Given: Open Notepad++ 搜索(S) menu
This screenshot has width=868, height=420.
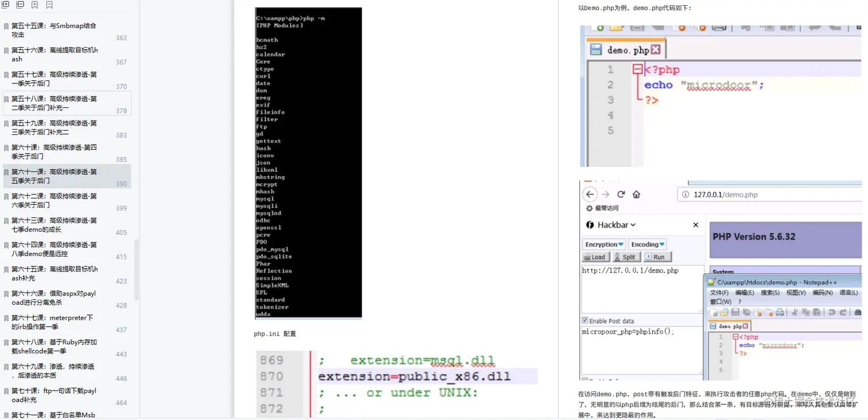Looking at the screenshot, I should (770, 293).
